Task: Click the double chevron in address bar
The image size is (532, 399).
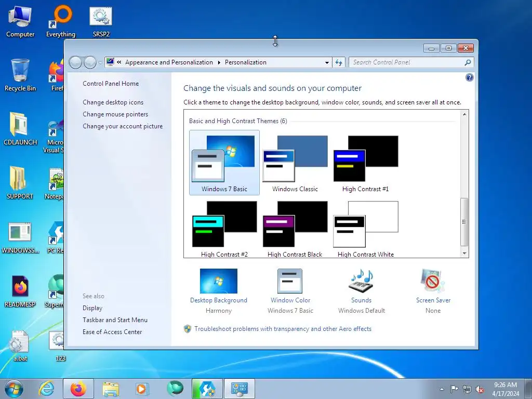Action: pos(119,62)
